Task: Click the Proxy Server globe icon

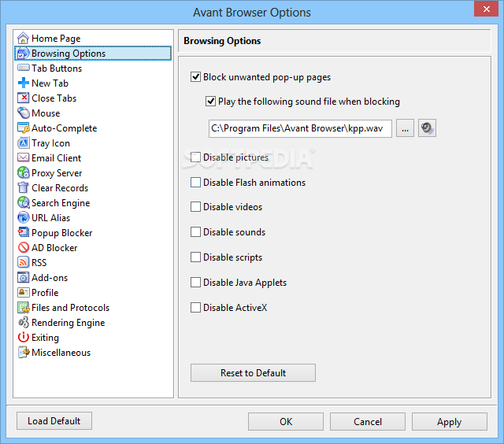Action: (x=23, y=173)
